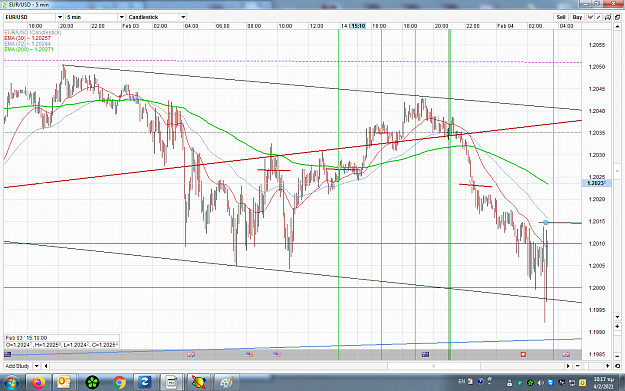The image size is (625, 391).
Task: Click the EN language indicator in tray
Action: click(x=462, y=381)
